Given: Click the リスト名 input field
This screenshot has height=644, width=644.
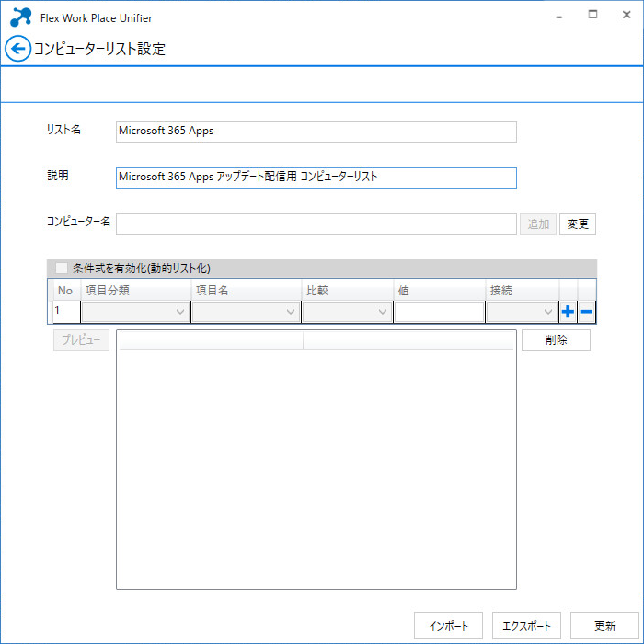Looking at the screenshot, I should (x=316, y=132).
